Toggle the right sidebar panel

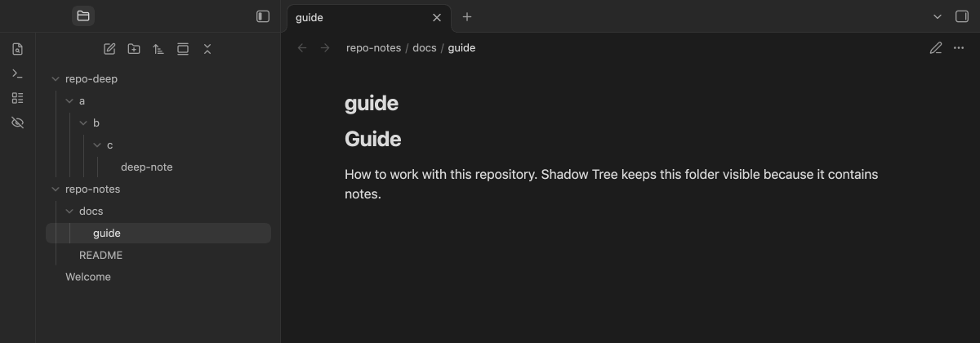[x=961, y=16]
